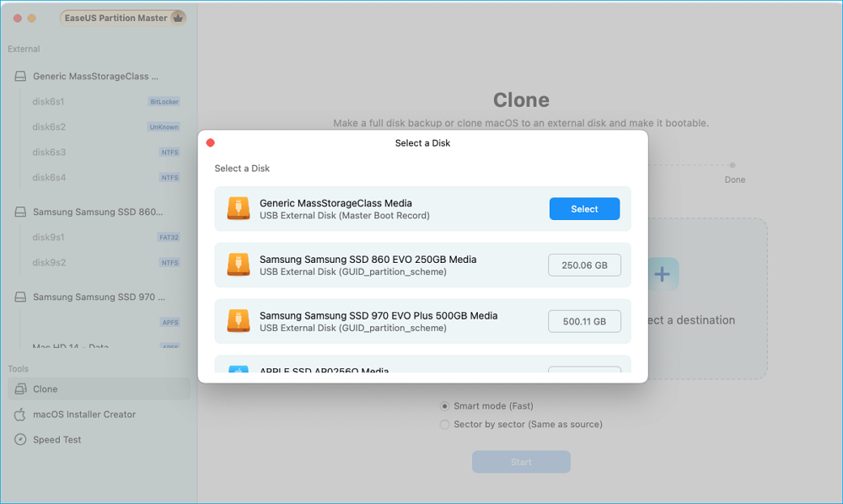Click the NTFS tag on disk9s2

click(170, 262)
